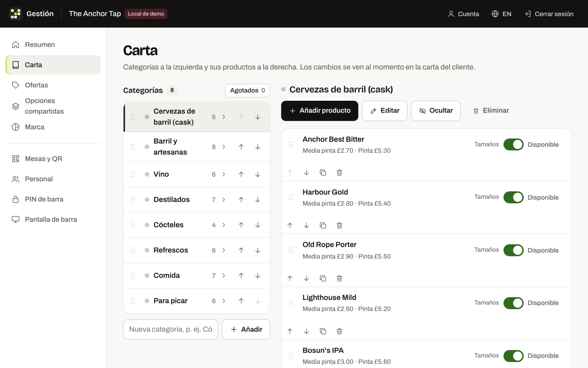Toggle Anchor Best Bitter availability switch
This screenshot has width=588, height=368.
point(513,144)
